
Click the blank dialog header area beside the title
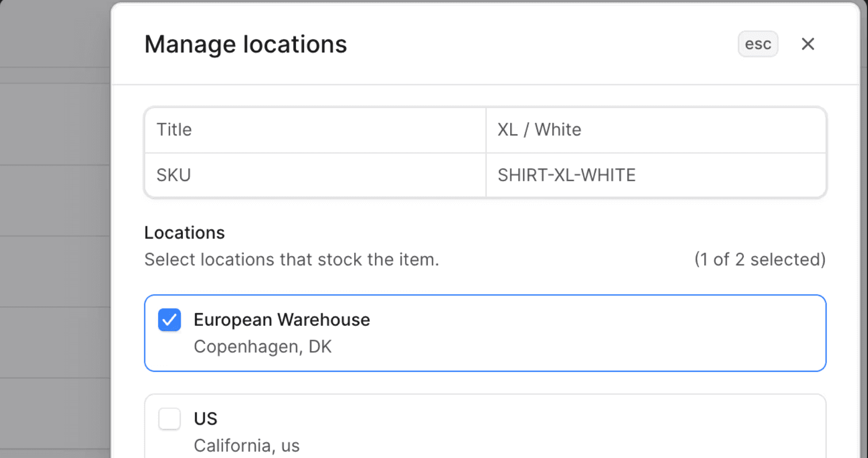[529, 44]
